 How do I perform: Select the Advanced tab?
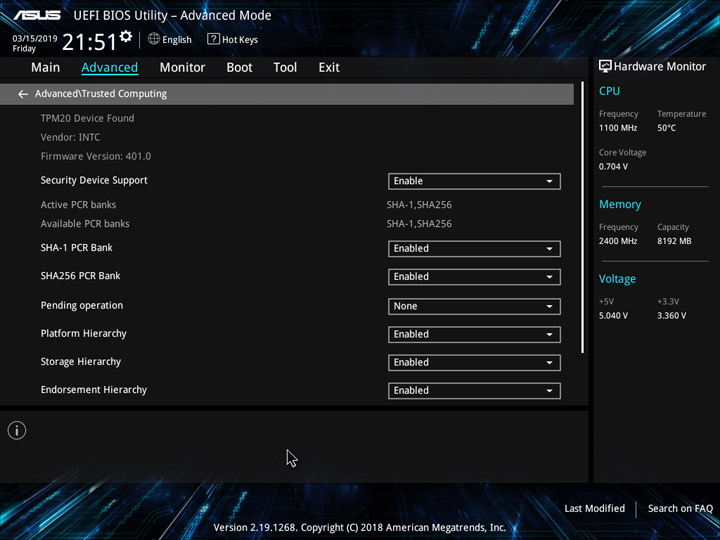point(110,68)
